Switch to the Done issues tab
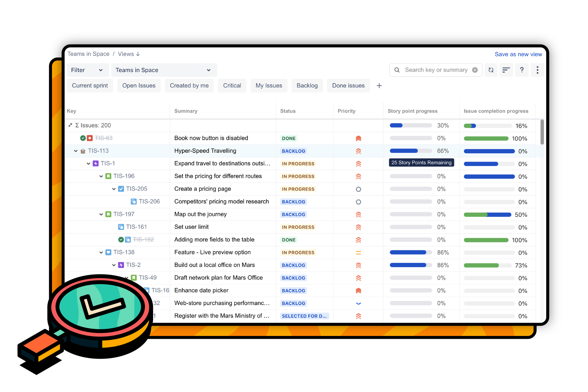The image size is (588, 392). [348, 85]
